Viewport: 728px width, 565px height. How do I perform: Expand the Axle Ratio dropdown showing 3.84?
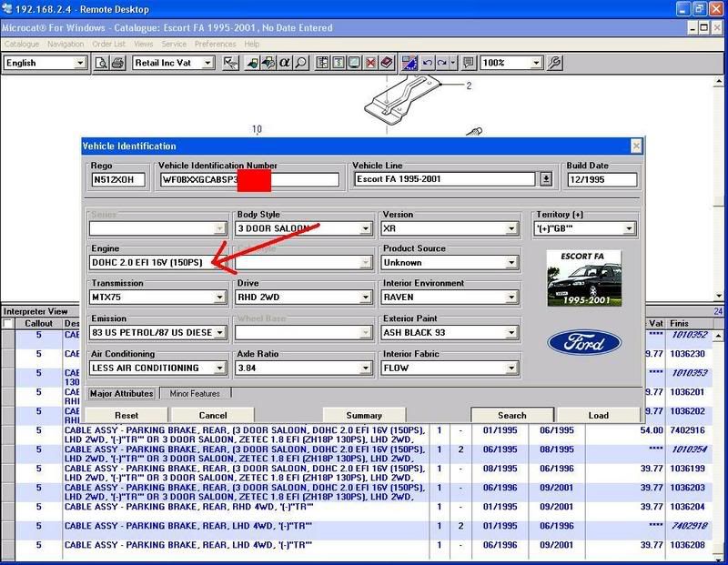(366, 368)
